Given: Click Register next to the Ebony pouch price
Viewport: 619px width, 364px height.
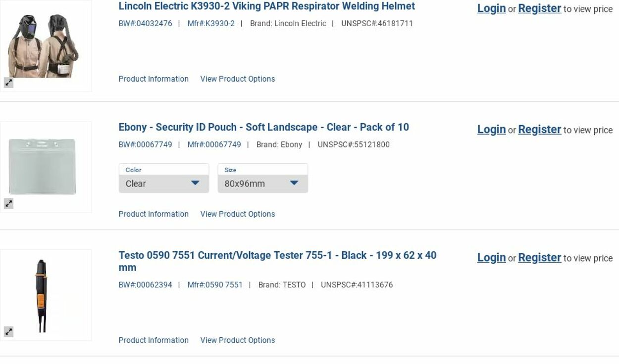Looking at the screenshot, I should click(539, 130).
